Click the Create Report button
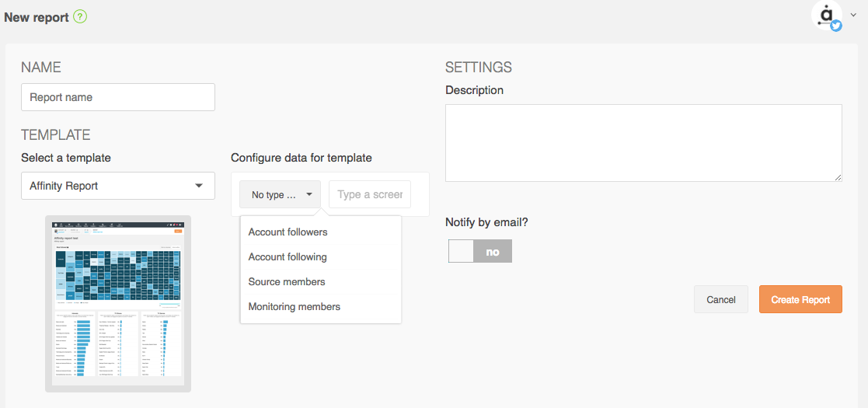The width and height of the screenshot is (868, 408). (800, 299)
